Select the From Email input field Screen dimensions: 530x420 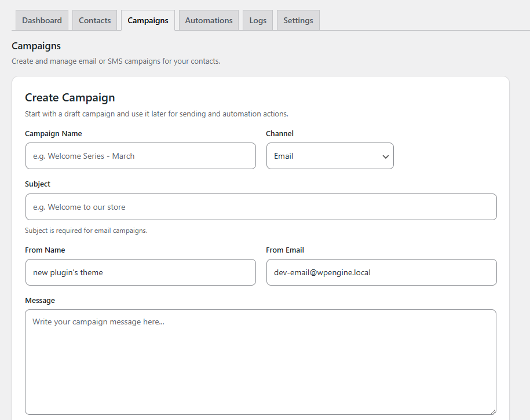pyautogui.click(x=381, y=272)
